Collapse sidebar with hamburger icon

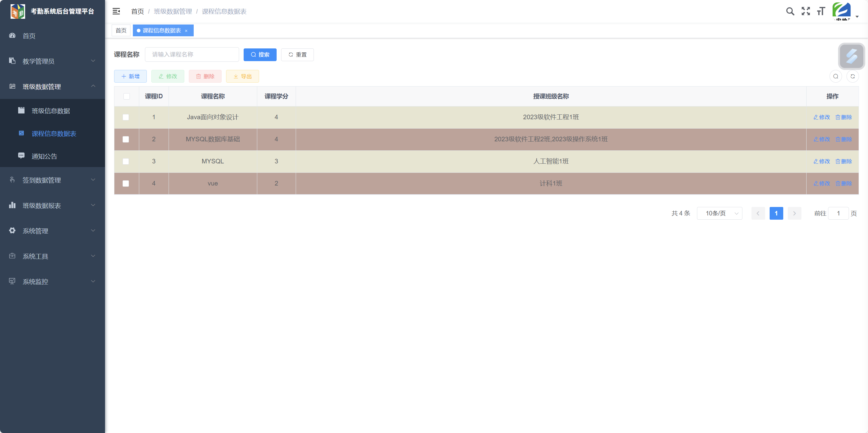pos(116,11)
